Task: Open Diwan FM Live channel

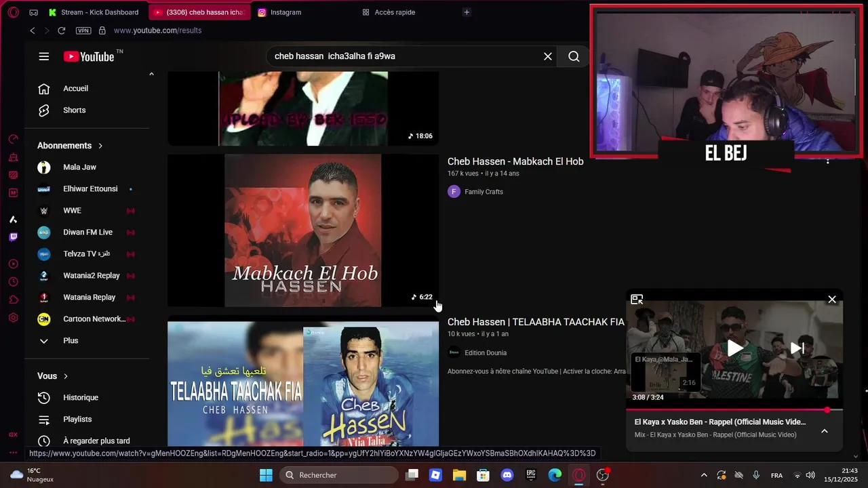Action: click(87, 232)
